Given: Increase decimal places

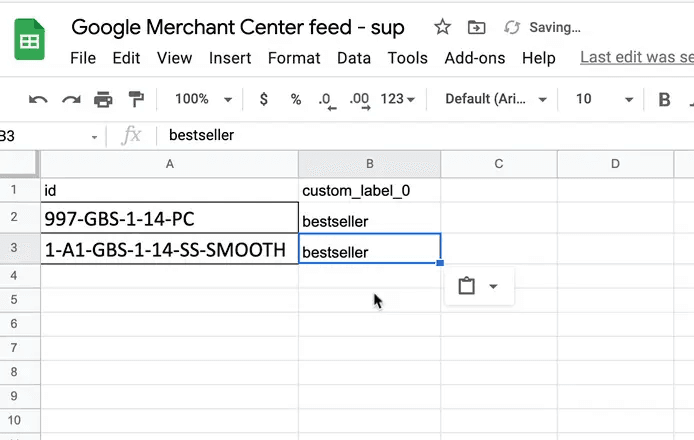Looking at the screenshot, I should point(359,100).
